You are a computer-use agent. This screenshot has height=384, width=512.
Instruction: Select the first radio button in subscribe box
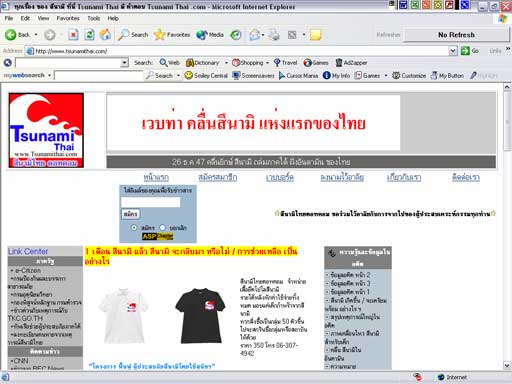click(134, 228)
